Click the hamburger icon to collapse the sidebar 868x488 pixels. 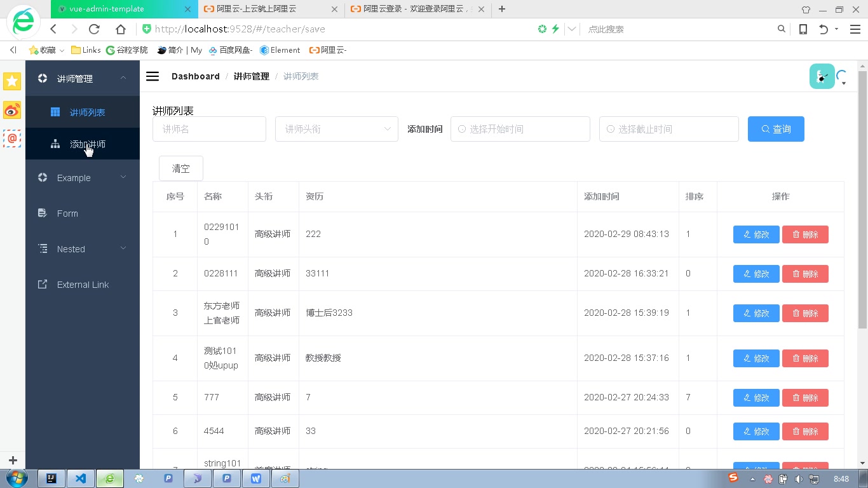pos(153,76)
